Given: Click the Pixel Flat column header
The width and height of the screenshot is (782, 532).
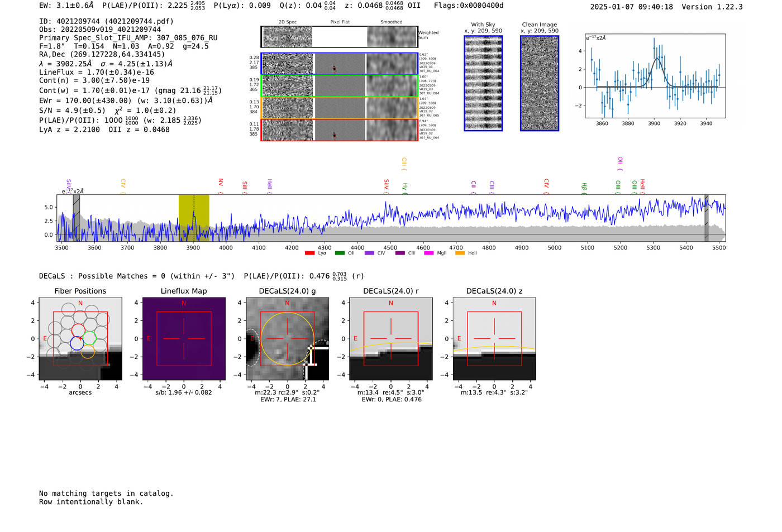Looking at the screenshot, I should 340,22.
